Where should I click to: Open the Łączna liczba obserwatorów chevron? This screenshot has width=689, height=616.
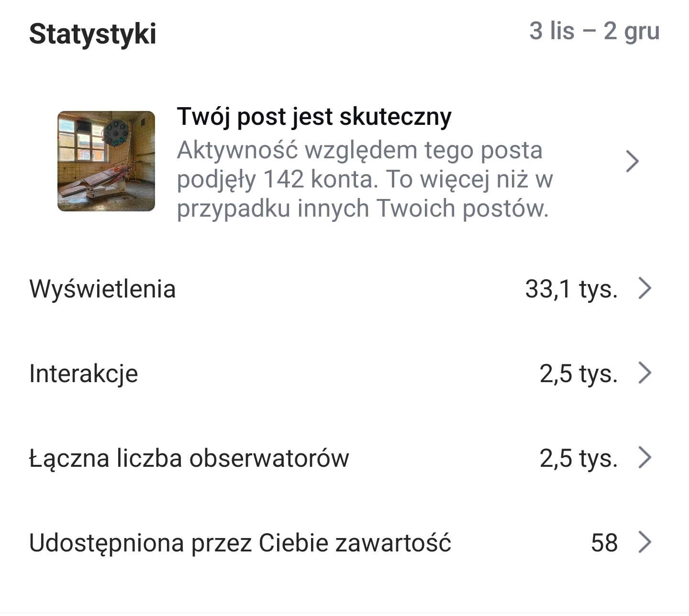pos(645,458)
